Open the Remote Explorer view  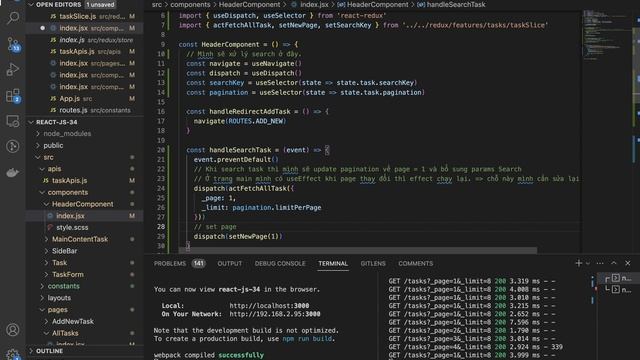(x=13, y=121)
